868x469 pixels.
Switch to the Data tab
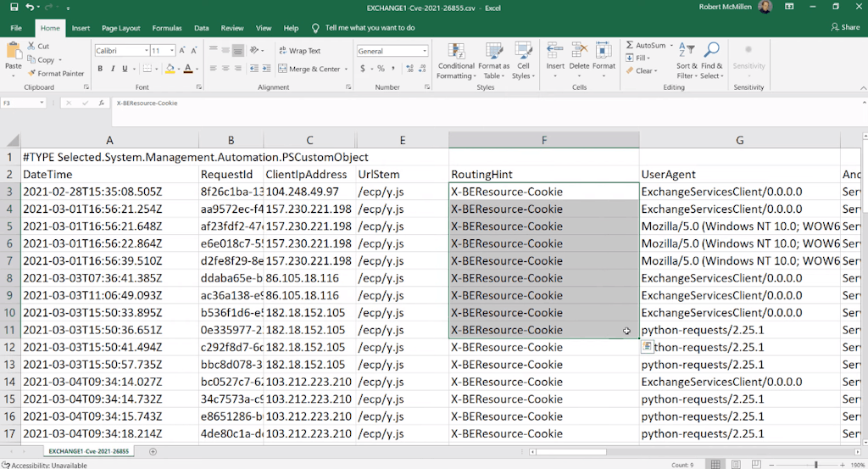[202, 28]
